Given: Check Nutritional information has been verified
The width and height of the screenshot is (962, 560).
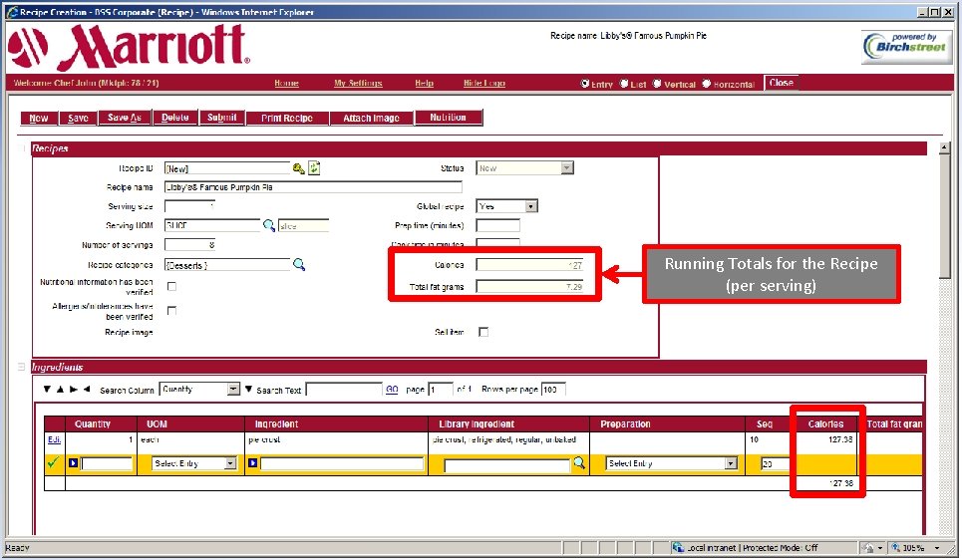Looking at the screenshot, I should [171, 286].
